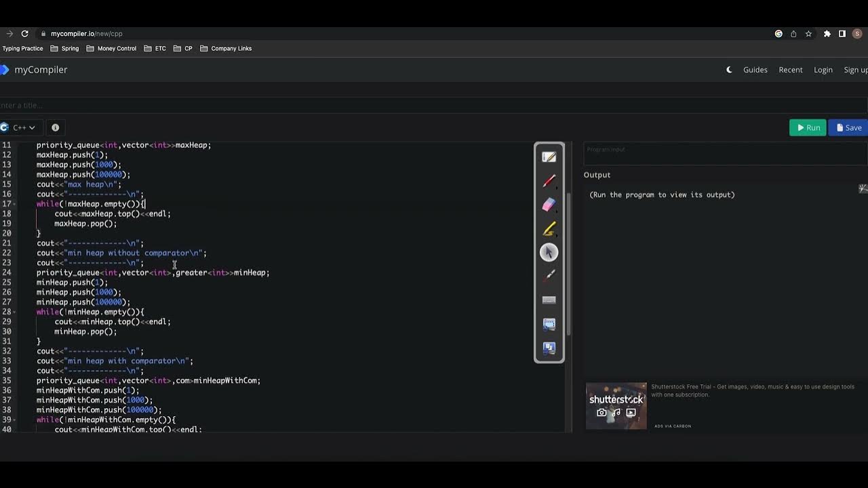
Task: Open the whiteboard notepad tool
Action: point(549,157)
